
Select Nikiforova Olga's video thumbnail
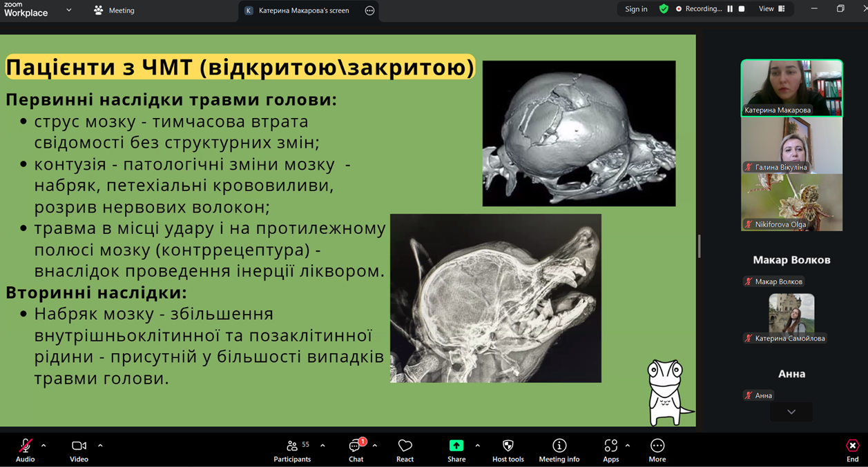pyautogui.click(x=791, y=202)
